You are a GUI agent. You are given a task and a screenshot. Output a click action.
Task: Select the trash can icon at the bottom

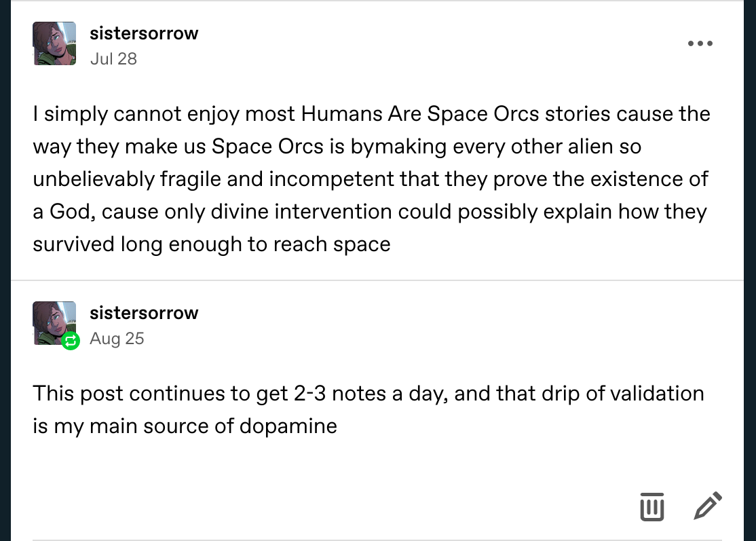point(651,507)
